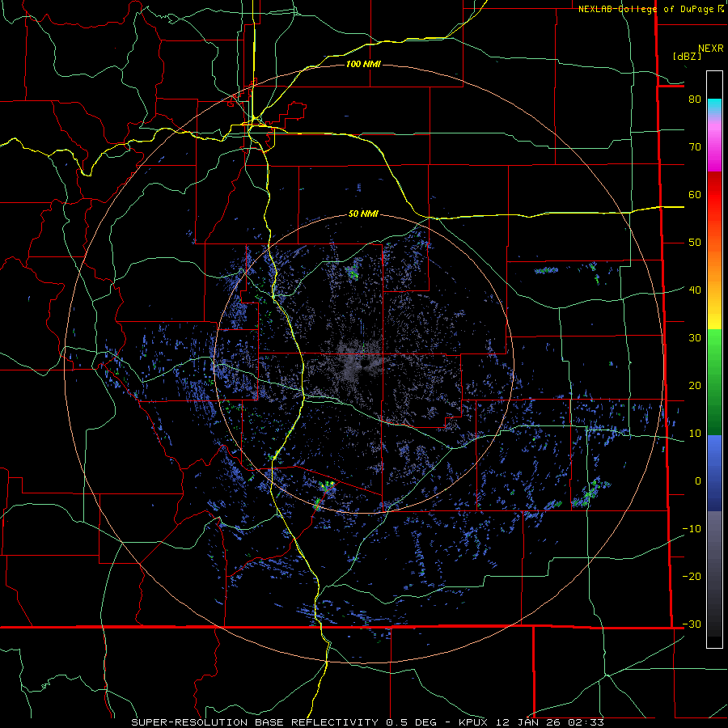Click the 20 value on the dBZ scale
Image resolution: width=728 pixels, height=728 pixels.
click(695, 385)
